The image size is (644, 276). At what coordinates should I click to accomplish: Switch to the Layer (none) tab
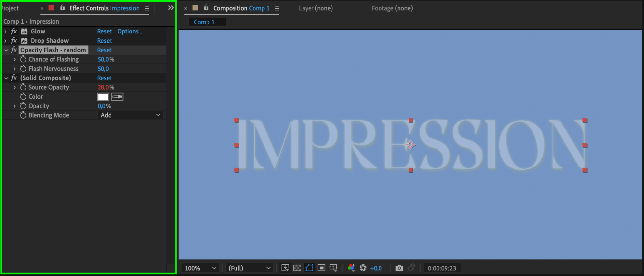coord(316,8)
